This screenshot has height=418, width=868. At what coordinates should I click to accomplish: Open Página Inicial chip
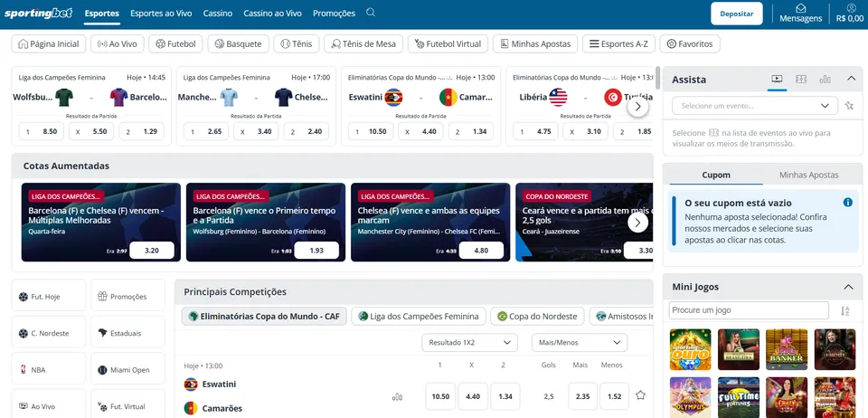[x=49, y=43]
